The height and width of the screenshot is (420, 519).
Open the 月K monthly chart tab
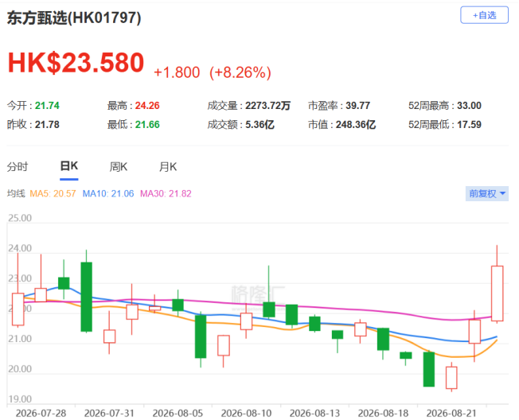[168, 166]
